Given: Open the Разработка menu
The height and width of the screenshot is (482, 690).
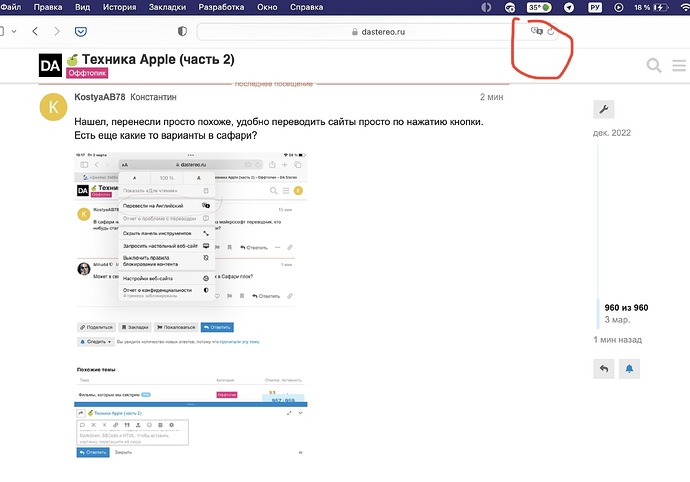Looking at the screenshot, I should [221, 7].
